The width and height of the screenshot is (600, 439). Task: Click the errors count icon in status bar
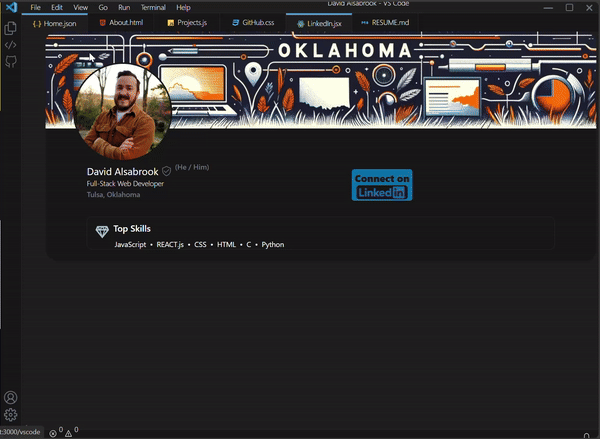click(x=54, y=432)
